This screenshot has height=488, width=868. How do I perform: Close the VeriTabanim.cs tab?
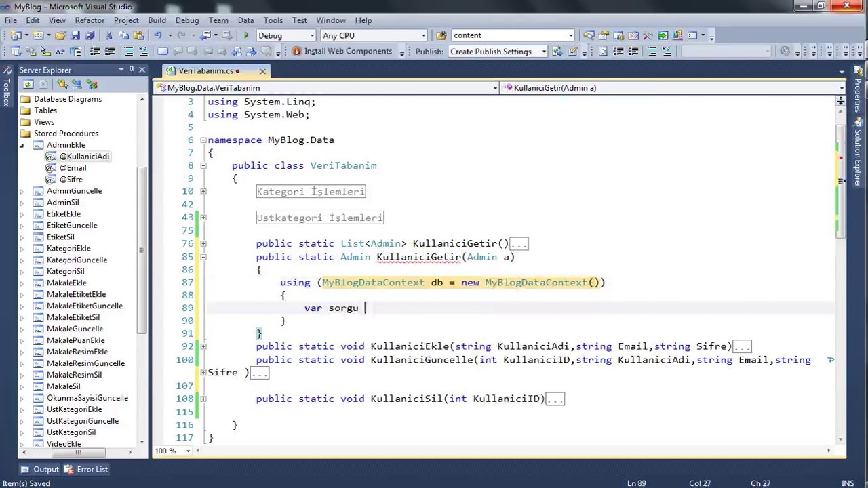pyautogui.click(x=262, y=70)
